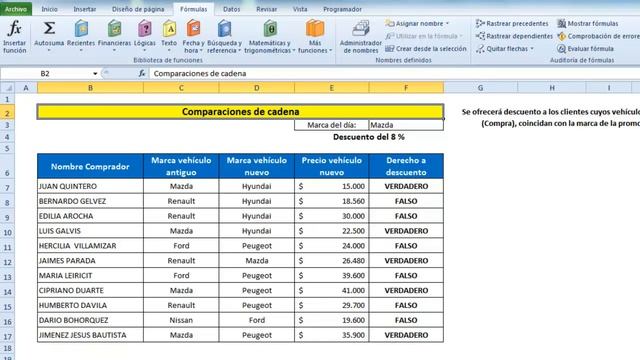Open the Insertar función dialog
The width and height of the screenshot is (640, 360).
point(15,37)
